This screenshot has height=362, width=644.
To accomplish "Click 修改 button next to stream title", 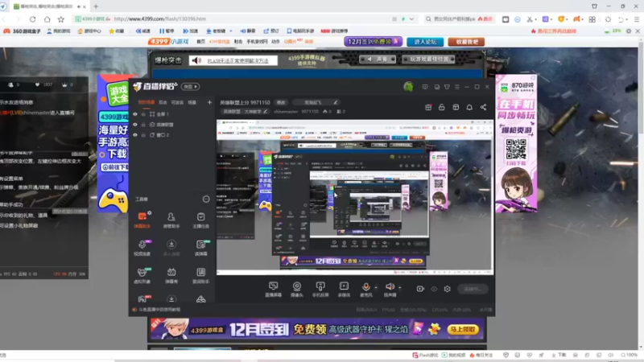I will 281,102.
